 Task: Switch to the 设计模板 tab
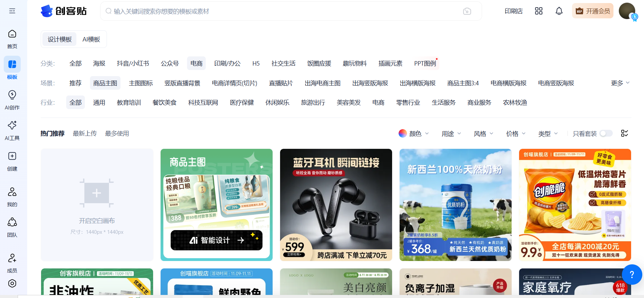[x=60, y=39]
